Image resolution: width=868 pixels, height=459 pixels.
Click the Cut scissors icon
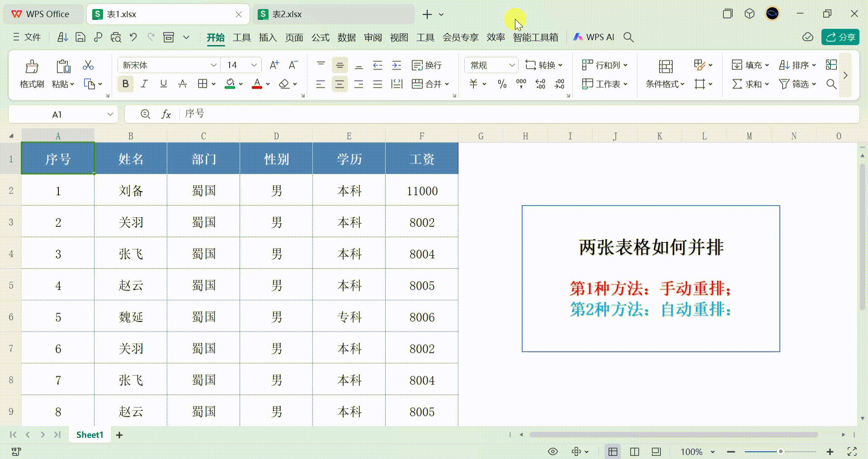[88, 66]
